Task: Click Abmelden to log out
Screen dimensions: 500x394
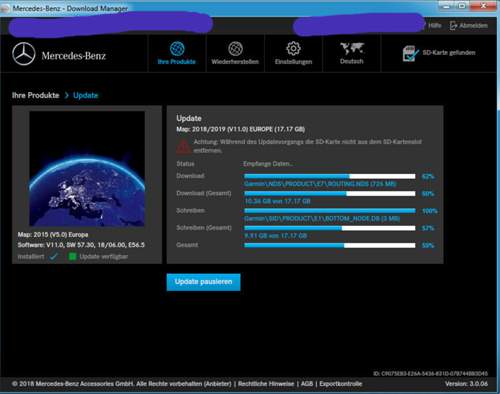Action: tap(473, 25)
